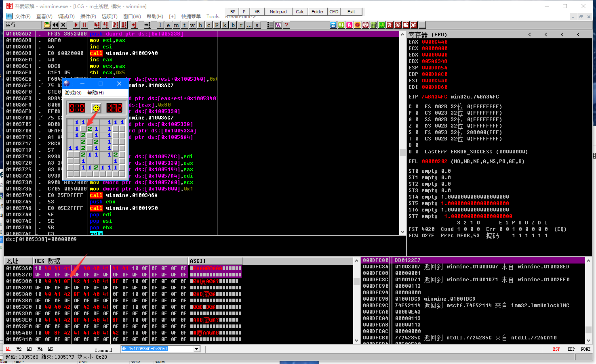The height and width of the screenshot is (364, 596).
Task: Open the Executable modules 'e' button
Action: click(168, 25)
